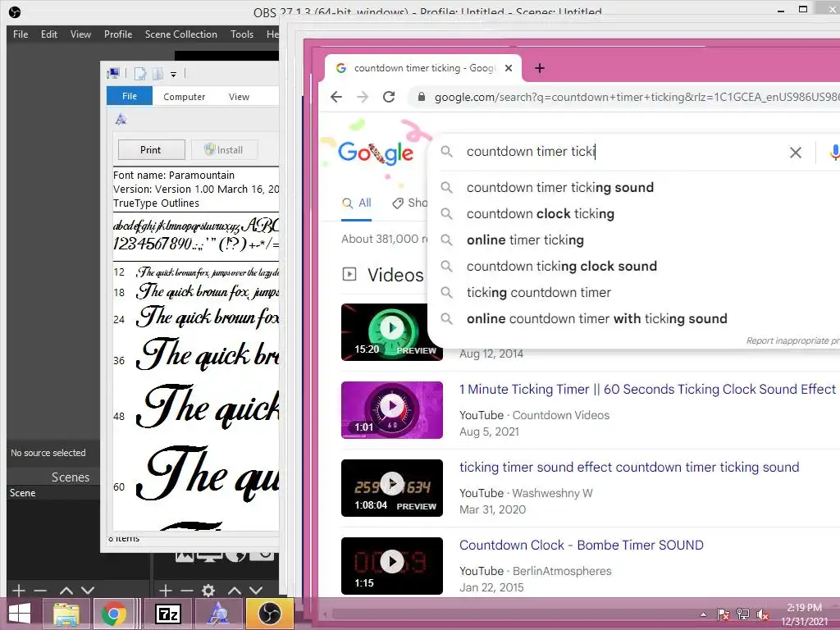The height and width of the screenshot is (630, 840).
Task: Move source down with arrow icon
Action: pyautogui.click(x=256, y=591)
